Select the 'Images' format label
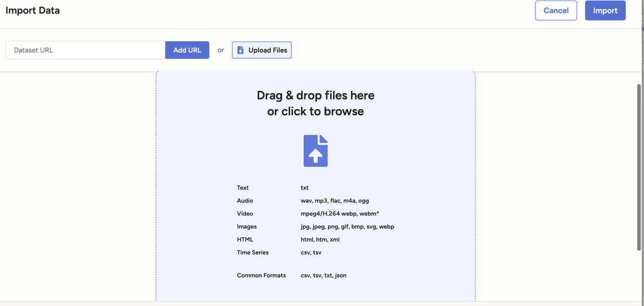 pyautogui.click(x=247, y=227)
